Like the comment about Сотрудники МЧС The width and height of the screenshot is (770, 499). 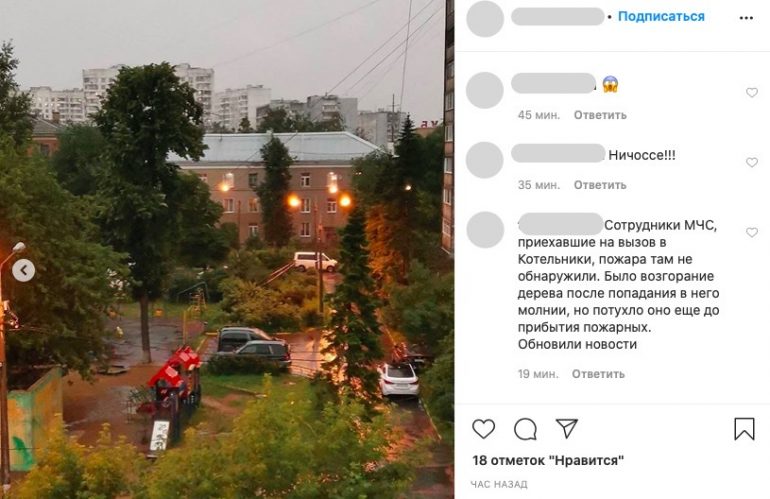tap(752, 232)
